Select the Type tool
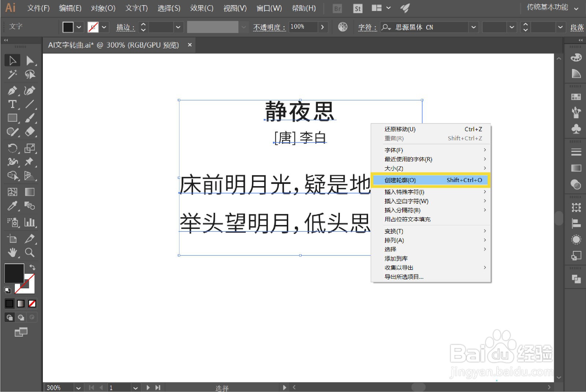 point(12,104)
